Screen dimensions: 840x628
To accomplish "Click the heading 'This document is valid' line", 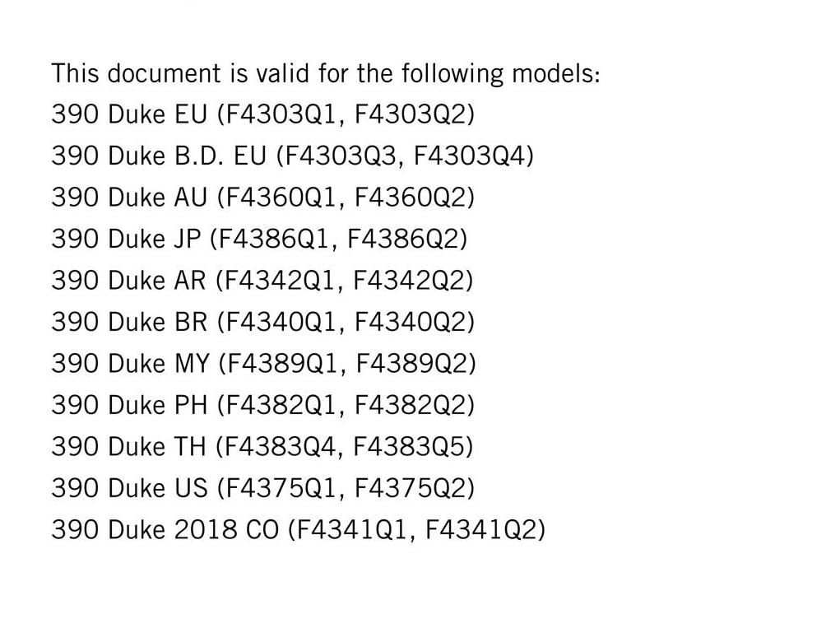I will point(326,73).
